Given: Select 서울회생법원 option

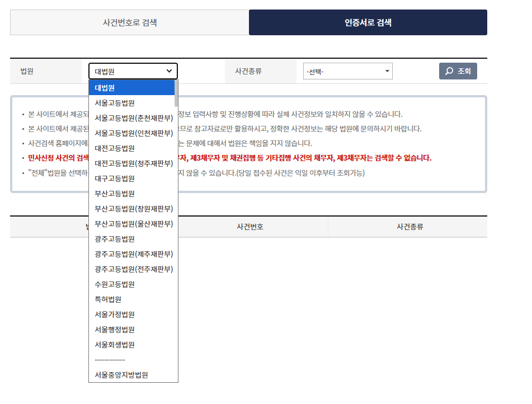Looking at the screenshot, I should coord(131,345).
